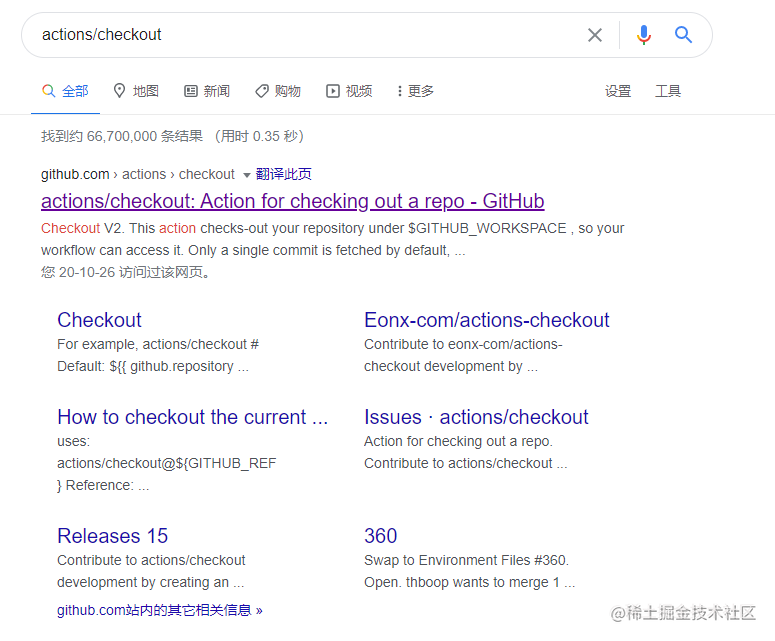Start voice search with the microphone icon
775x641 pixels.
644,35
